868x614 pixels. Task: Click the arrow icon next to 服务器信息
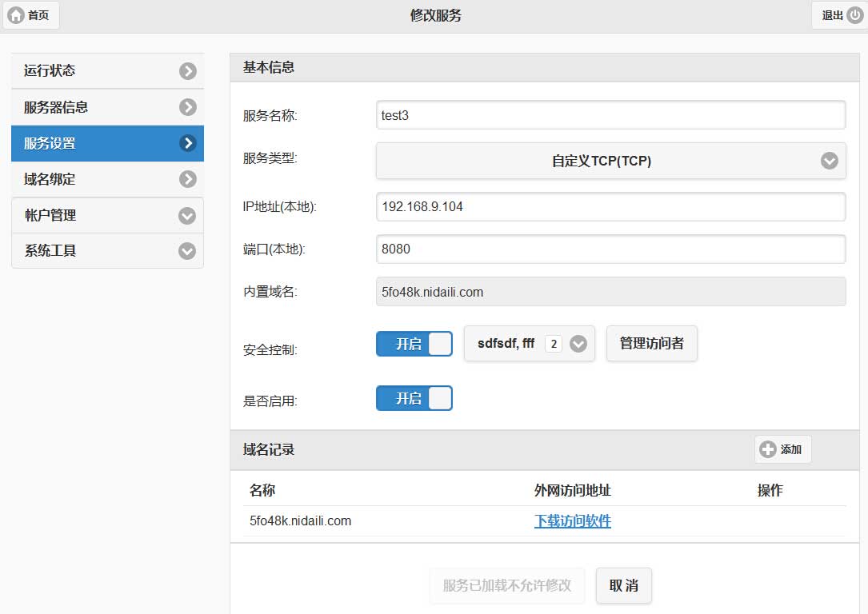tap(187, 107)
